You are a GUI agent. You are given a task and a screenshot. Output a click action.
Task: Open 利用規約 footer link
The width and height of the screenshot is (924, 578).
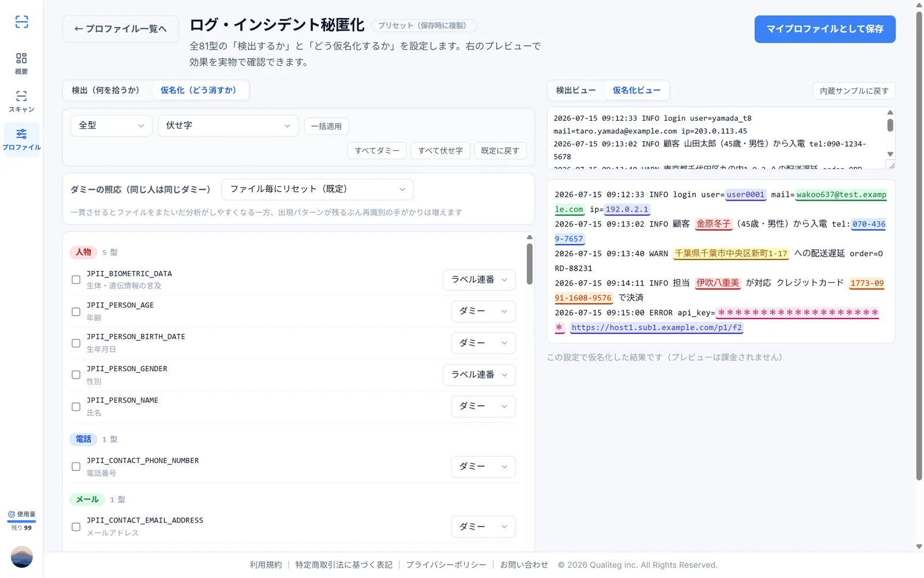click(x=266, y=565)
